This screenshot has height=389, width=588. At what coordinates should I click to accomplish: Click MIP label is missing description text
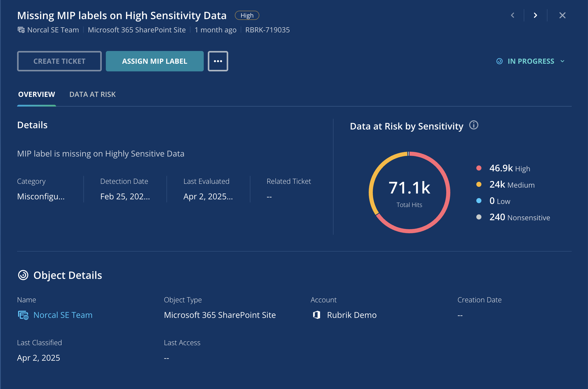click(101, 154)
